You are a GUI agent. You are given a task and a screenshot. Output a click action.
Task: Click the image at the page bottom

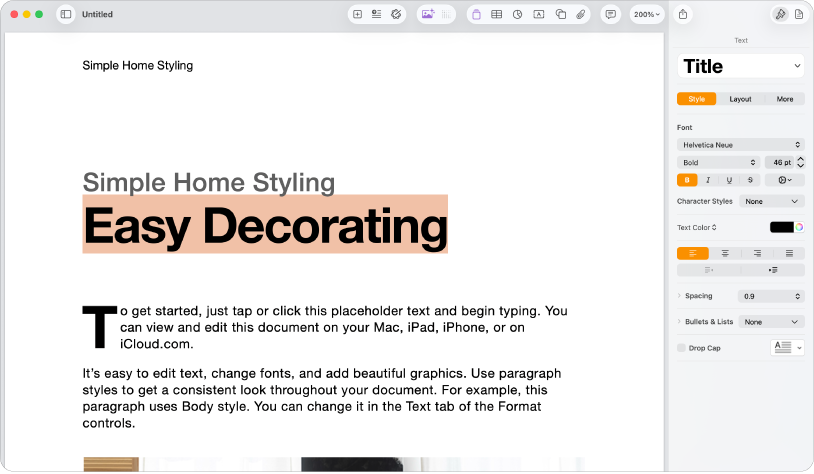point(334,465)
